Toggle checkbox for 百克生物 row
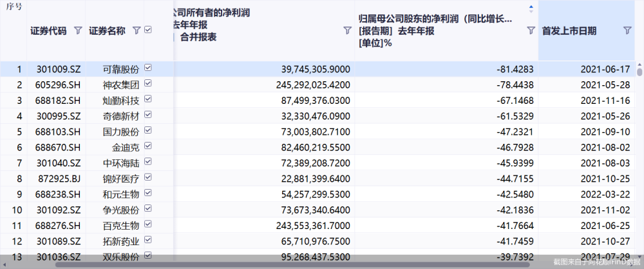The height and width of the screenshot is (269, 644). (148, 224)
